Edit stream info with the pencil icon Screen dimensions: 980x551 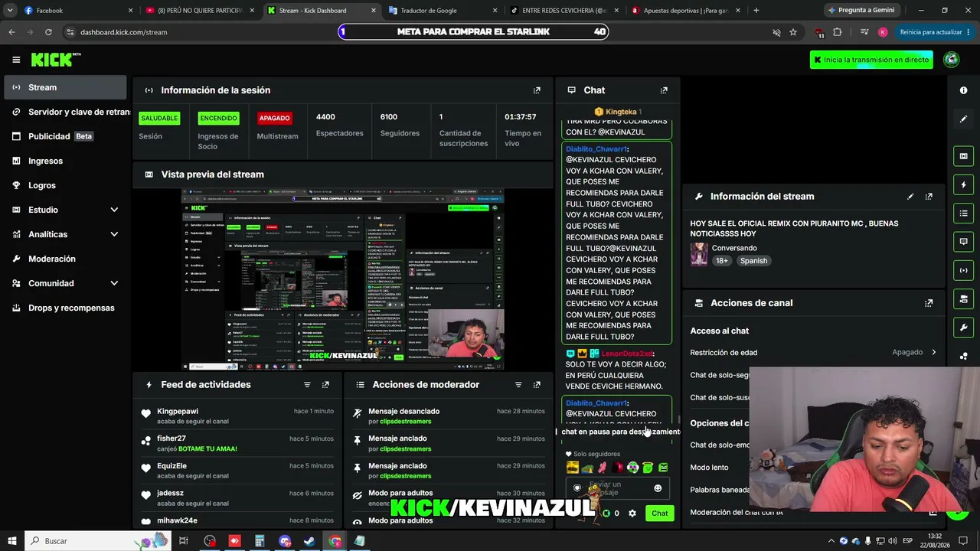[x=910, y=197]
